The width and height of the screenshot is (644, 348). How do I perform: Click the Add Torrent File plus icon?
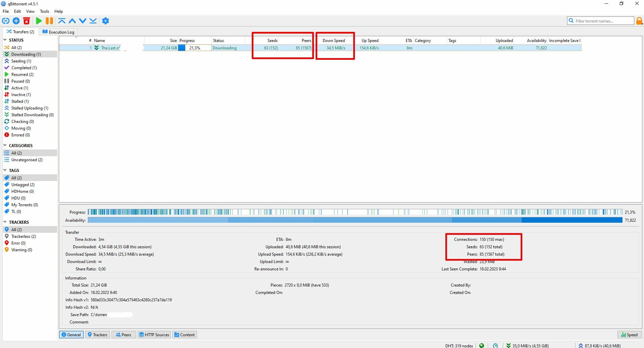(x=16, y=21)
